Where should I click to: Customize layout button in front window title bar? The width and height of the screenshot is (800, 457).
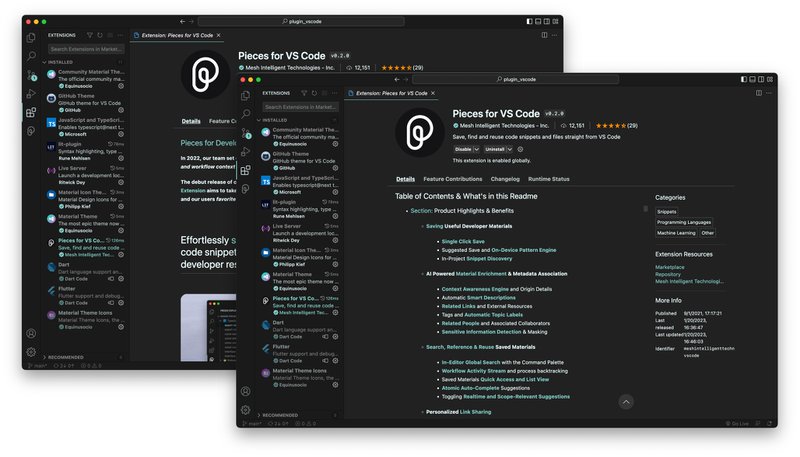click(x=770, y=80)
